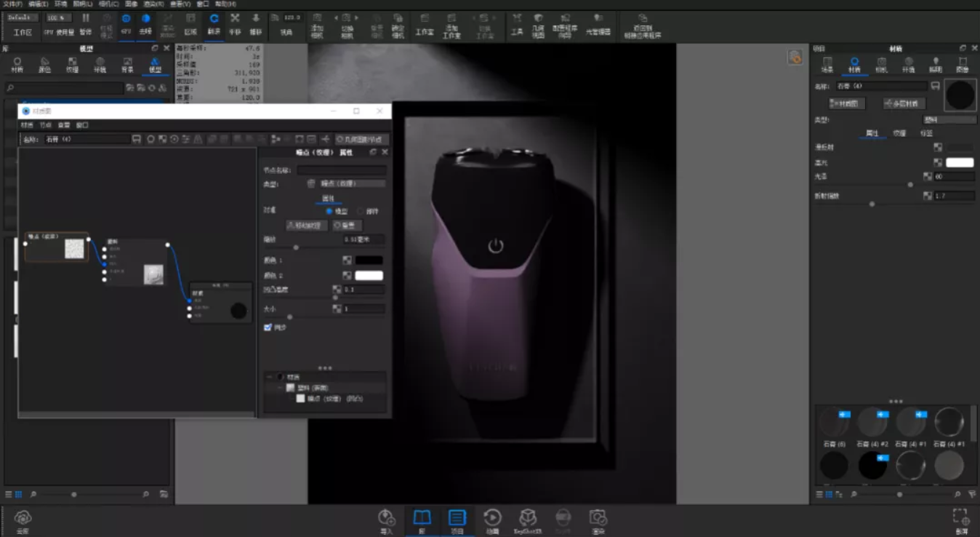Uncheck the Sync (同步) checkbox
This screenshot has width=980, height=537.
(x=268, y=327)
